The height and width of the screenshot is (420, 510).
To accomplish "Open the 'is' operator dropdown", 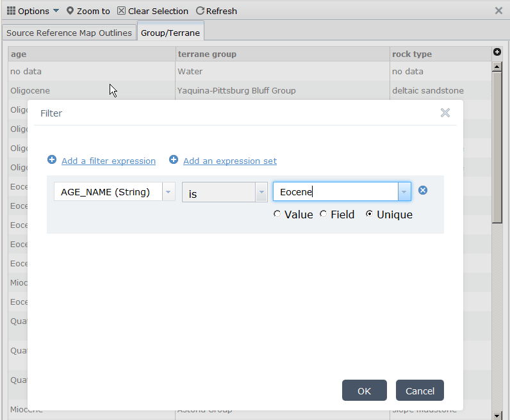I will click(x=261, y=192).
